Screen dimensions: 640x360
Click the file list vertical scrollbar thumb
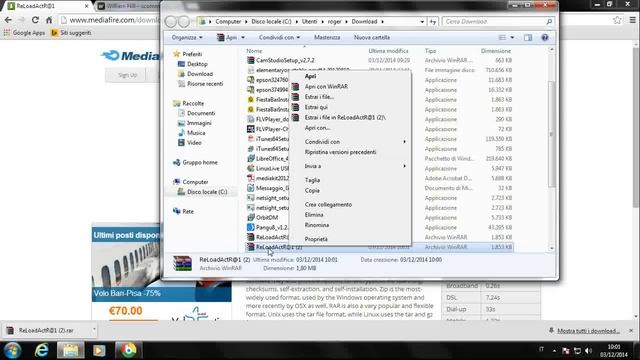tap(551, 133)
